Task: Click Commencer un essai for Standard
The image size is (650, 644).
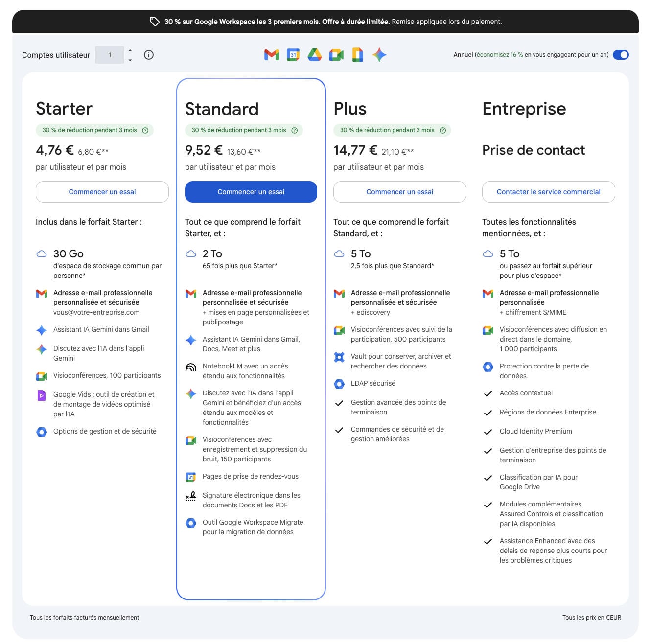Action: [x=251, y=191]
